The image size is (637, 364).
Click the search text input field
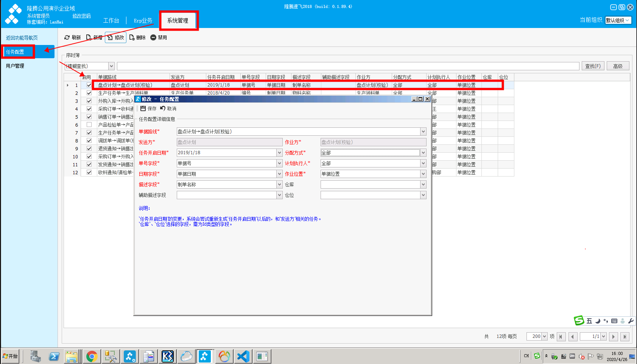coord(348,66)
